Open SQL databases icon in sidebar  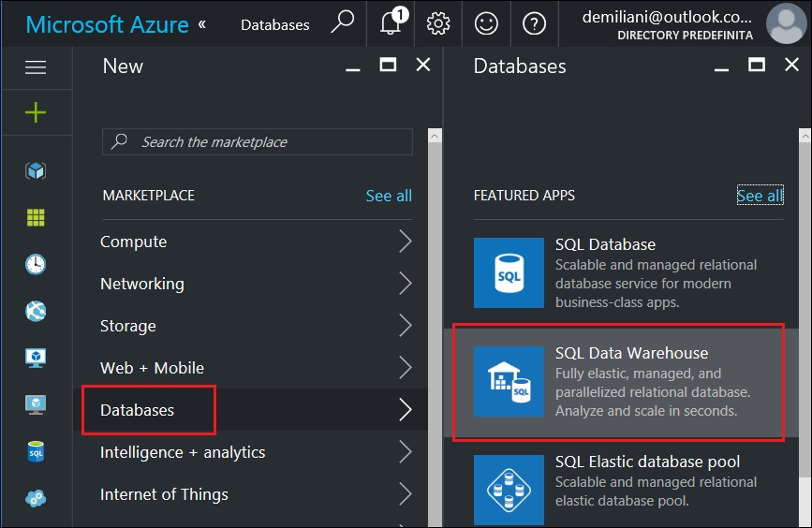pos(36,451)
